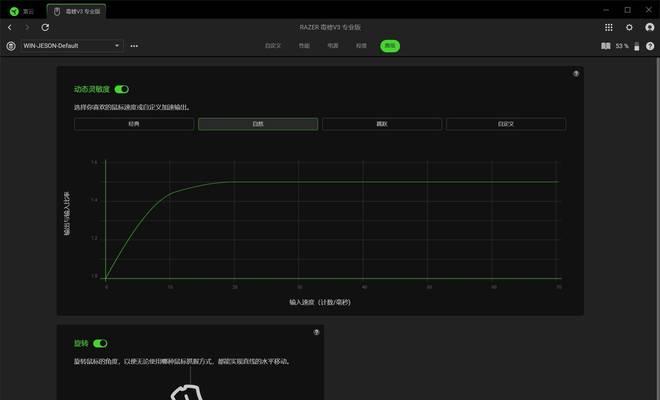Image resolution: width=660 pixels, height=400 pixels.
Task: Open the three-dots profile options menu
Action: 134,46
